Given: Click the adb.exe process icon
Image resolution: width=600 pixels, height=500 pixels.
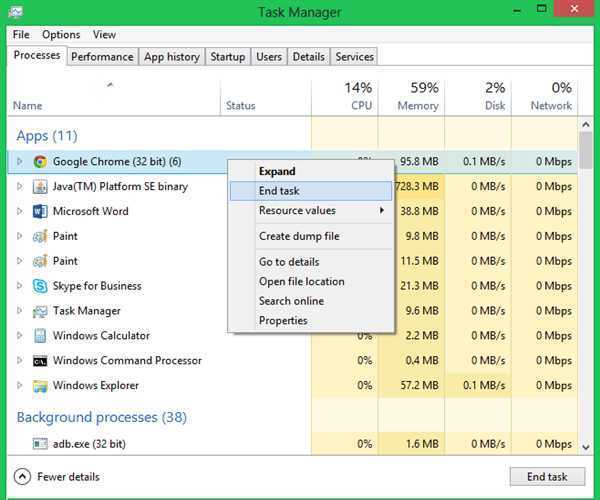Looking at the screenshot, I should [x=40, y=443].
